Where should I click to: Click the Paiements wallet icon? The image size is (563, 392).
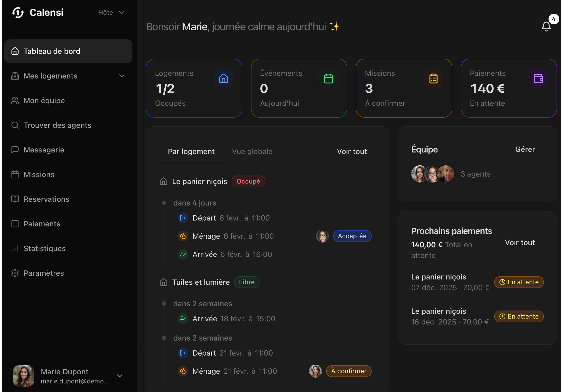click(x=538, y=79)
